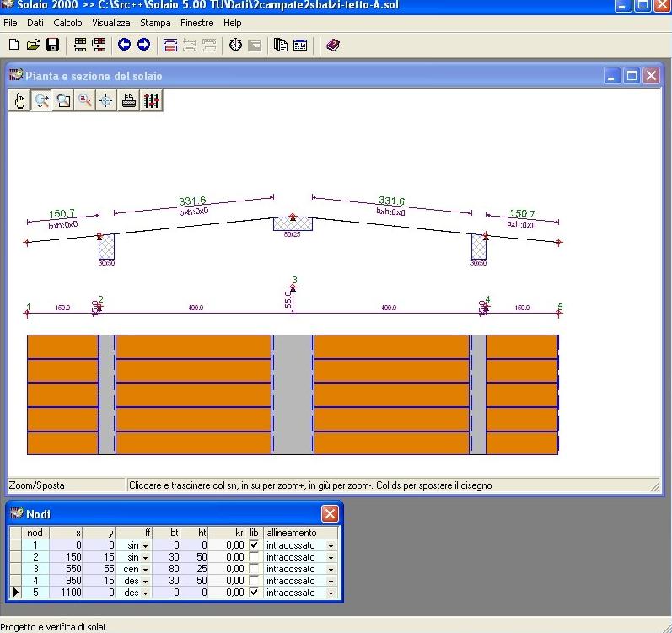Open the Calcolo menu
The height and width of the screenshot is (633, 672).
coord(67,23)
